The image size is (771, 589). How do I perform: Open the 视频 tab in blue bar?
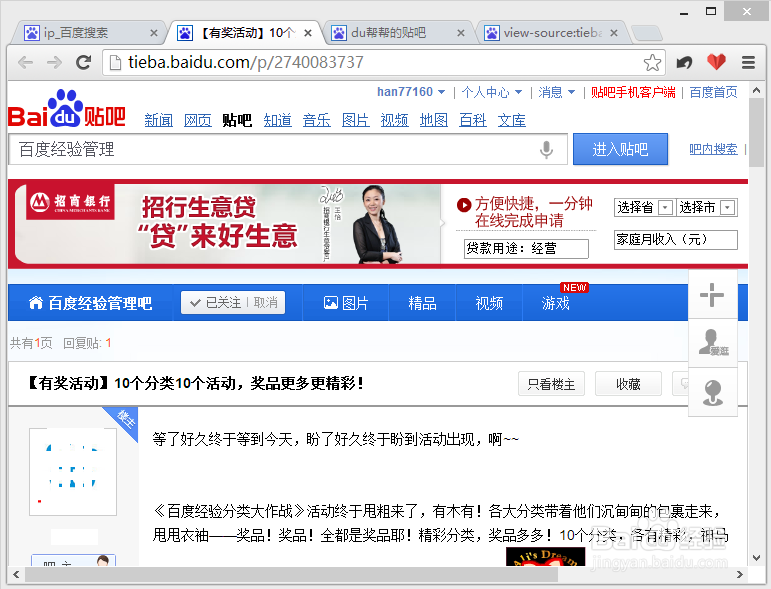tap(489, 303)
